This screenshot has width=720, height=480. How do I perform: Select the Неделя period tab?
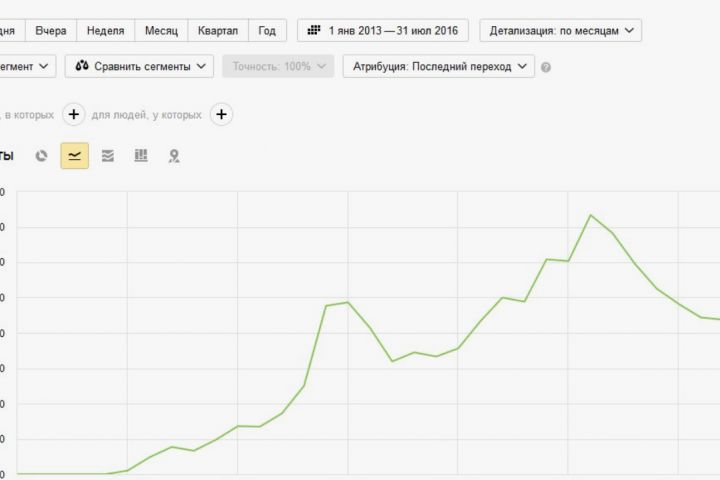tap(106, 31)
